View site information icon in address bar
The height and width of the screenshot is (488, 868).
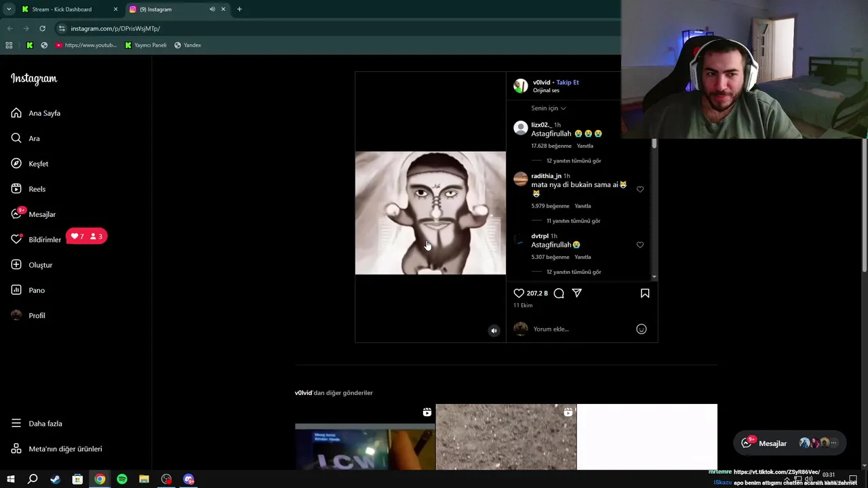62,28
